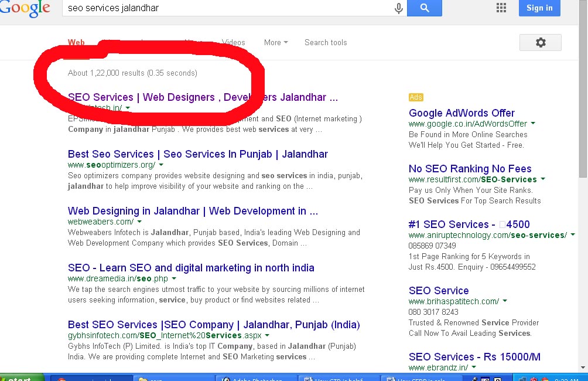588x381 pixels.
Task: Expand the arrow beside the first result URL
Action: 128,108
